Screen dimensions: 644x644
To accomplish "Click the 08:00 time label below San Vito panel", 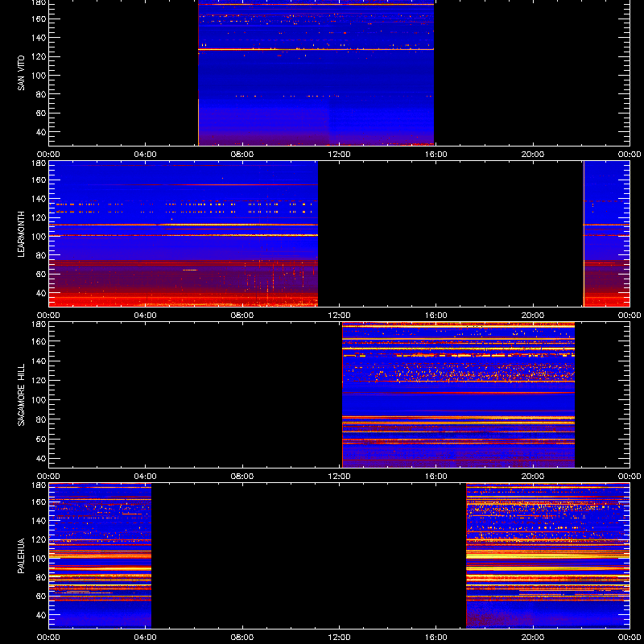I will [x=242, y=155].
